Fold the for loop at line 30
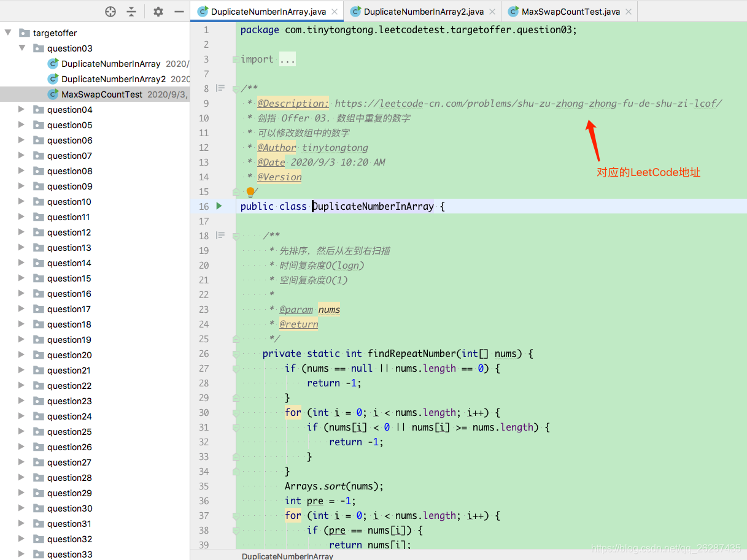 pyautogui.click(x=235, y=413)
